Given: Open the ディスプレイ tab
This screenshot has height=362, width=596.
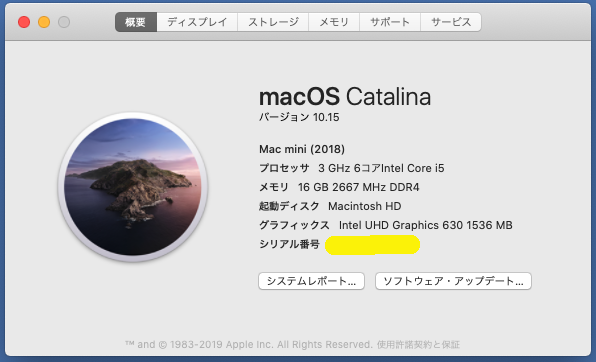Looking at the screenshot, I should [197, 22].
